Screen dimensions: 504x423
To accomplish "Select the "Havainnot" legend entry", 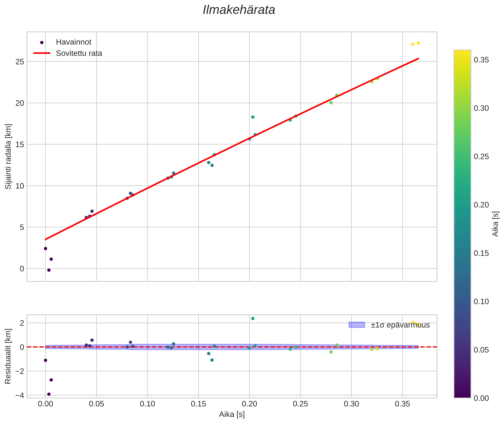I will (74, 42).
